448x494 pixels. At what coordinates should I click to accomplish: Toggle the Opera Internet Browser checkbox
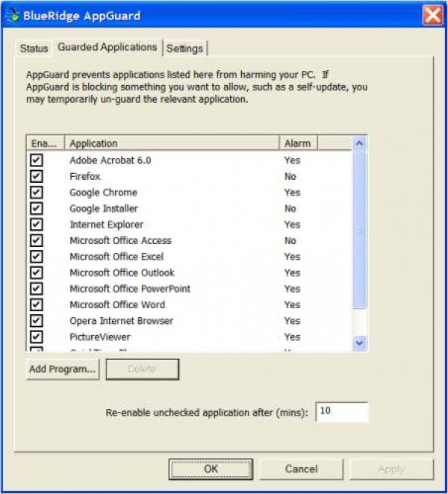pyautogui.click(x=37, y=321)
